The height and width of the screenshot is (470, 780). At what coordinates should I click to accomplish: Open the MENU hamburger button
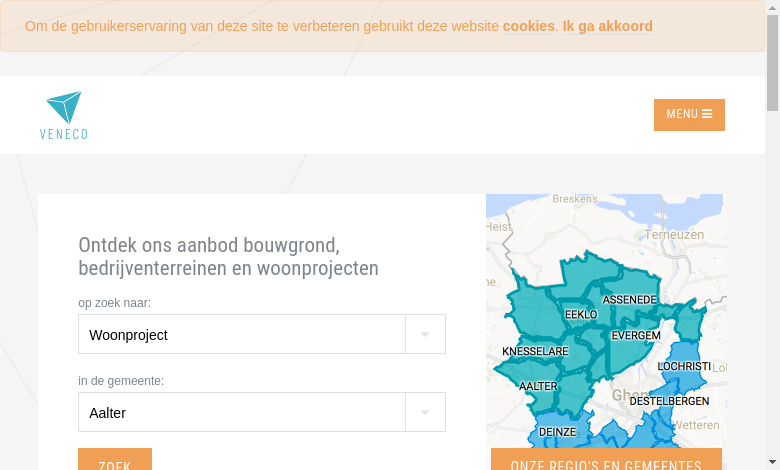(x=689, y=115)
